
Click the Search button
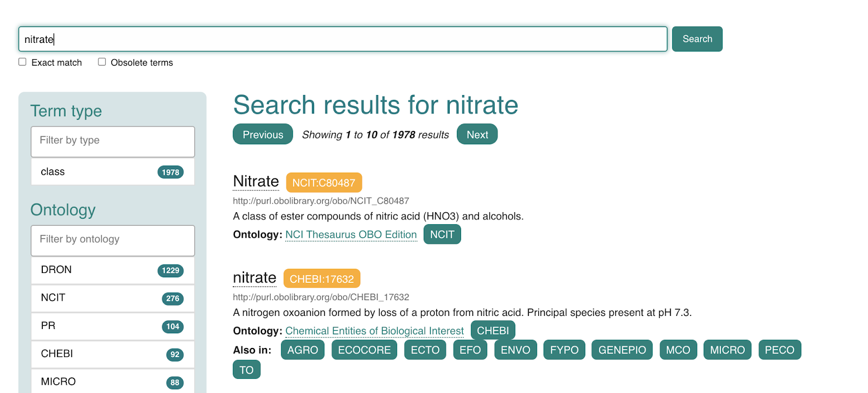tap(697, 39)
